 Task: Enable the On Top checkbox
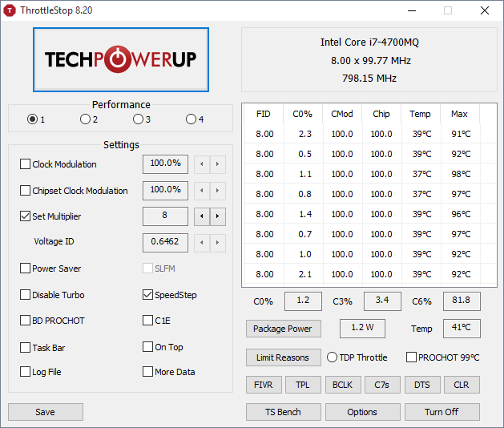point(147,347)
